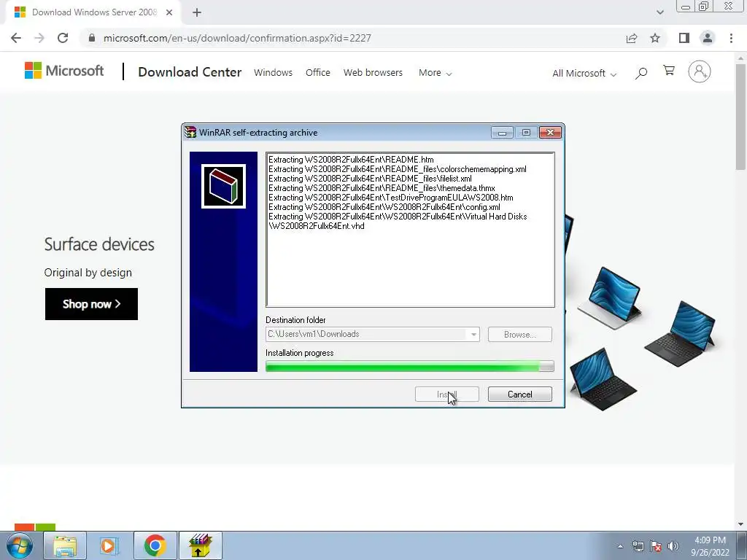Click the Microsoft logo
747x560 pixels.
[x=64, y=71]
